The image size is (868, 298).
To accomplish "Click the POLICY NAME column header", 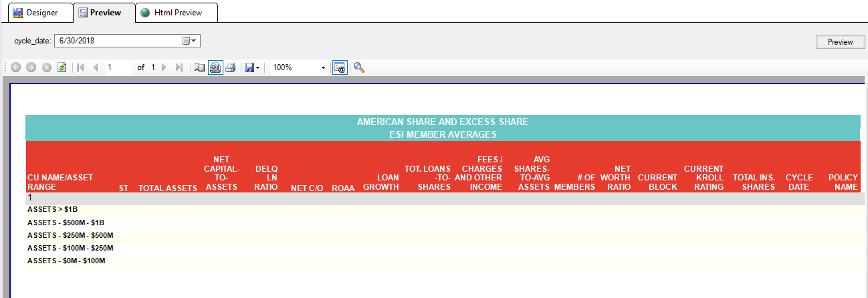I will click(x=843, y=182).
